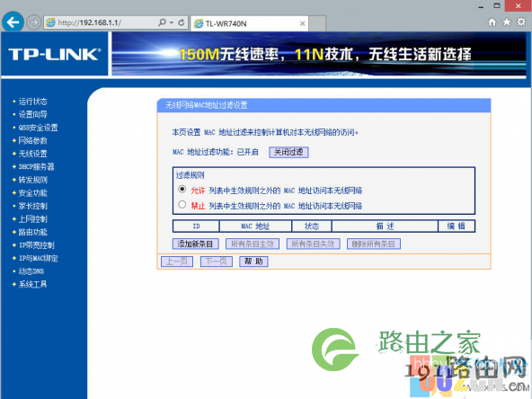Expand IP与MAC绑定 menu in sidebar
Viewport: 532px width, 399px height.
(x=38, y=258)
